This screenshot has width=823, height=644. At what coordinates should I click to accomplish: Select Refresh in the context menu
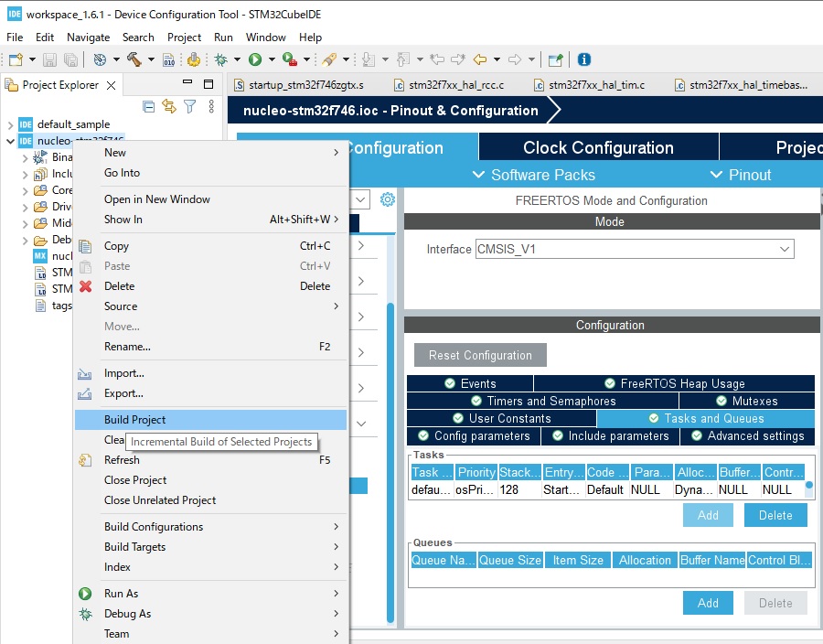click(x=122, y=460)
